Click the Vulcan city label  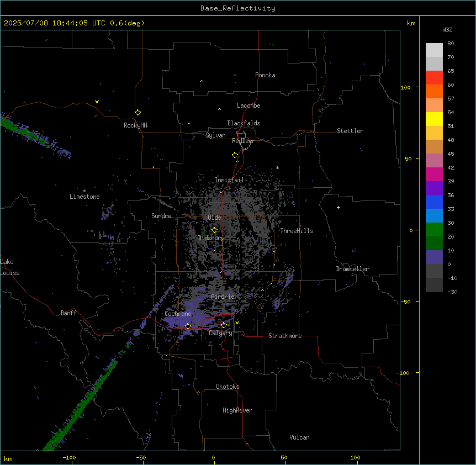click(x=300, y=437)
